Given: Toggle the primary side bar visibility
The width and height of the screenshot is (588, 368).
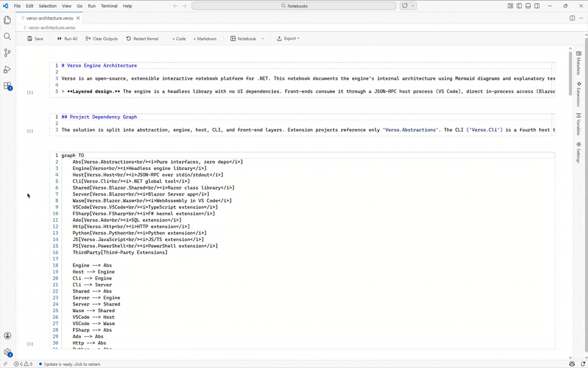Looking at the screenshot, I should [519, 6].
